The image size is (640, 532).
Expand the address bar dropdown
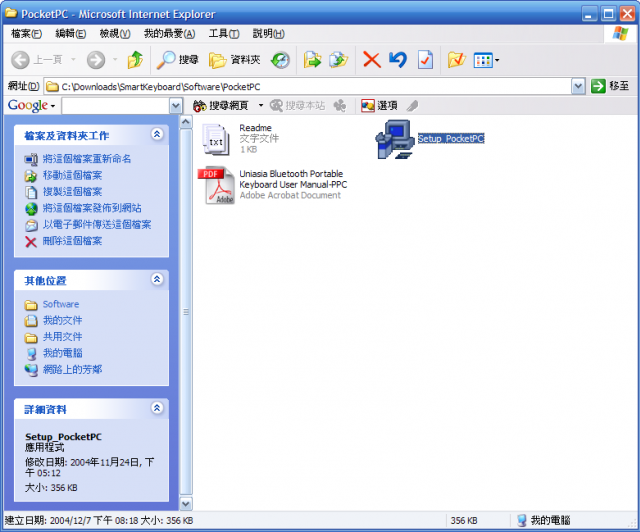click(578, 86)
